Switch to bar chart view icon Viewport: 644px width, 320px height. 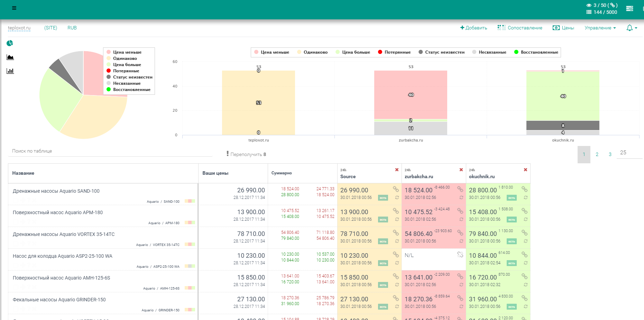10,71
